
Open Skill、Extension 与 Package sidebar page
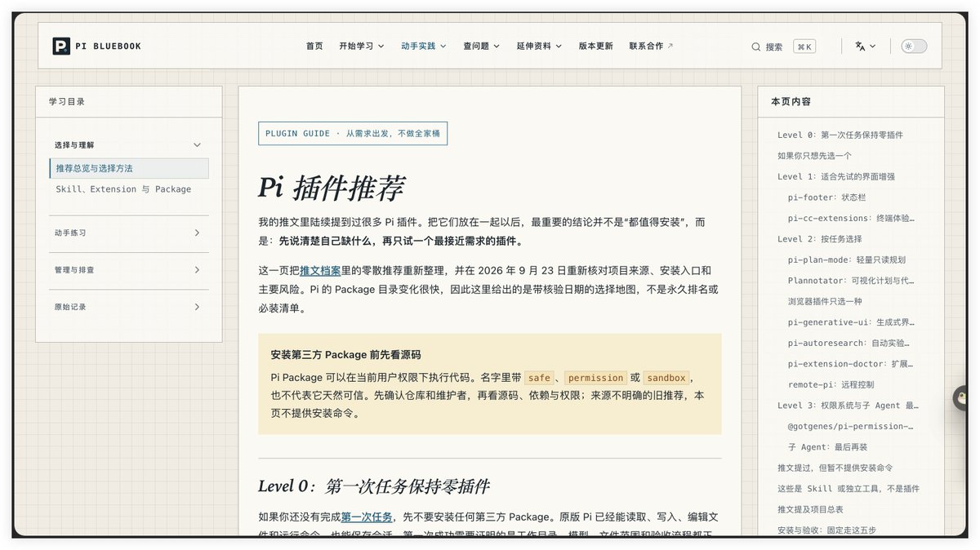pyautogui.click(x=123, y=189)
